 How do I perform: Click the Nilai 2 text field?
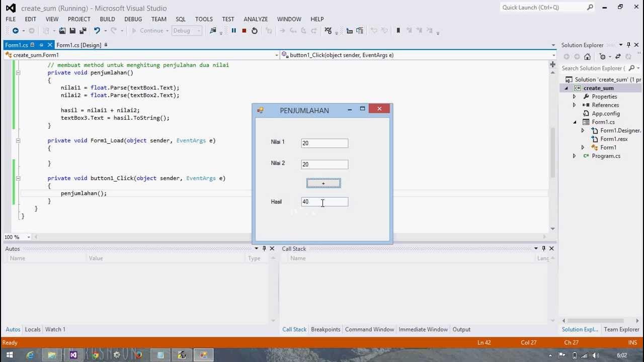pos(325,164)
